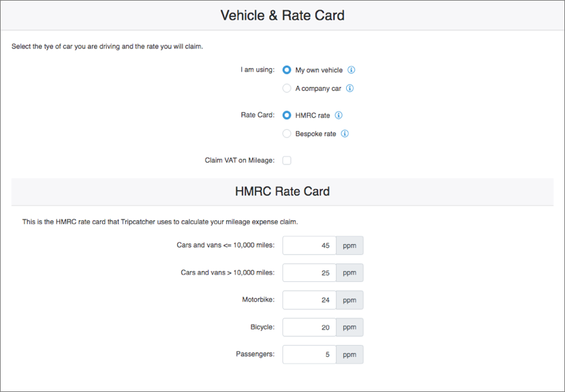Edit Cars and vans <= 10,000 miles rate
This screenshot has height=392, width=565.
[309, 245]
